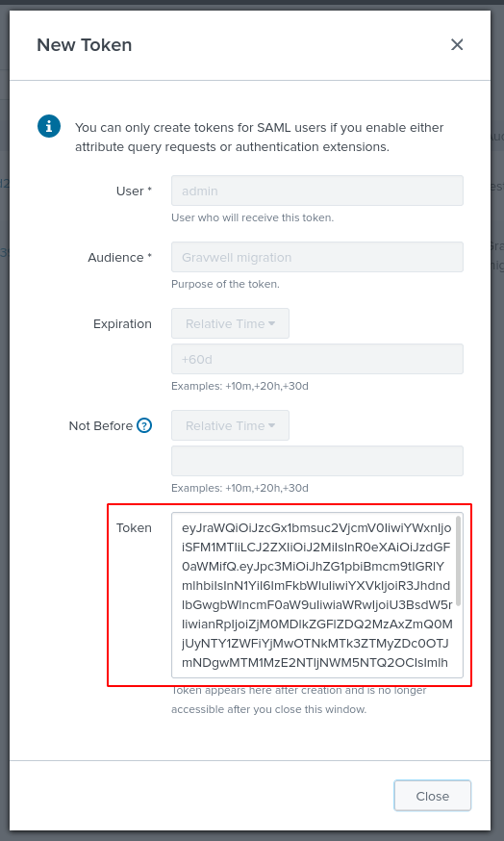Click the 'Purpose of the token' hint
The width and height of the screenshot is (504, 841).
pyautogui.click(x=225, y=284)
